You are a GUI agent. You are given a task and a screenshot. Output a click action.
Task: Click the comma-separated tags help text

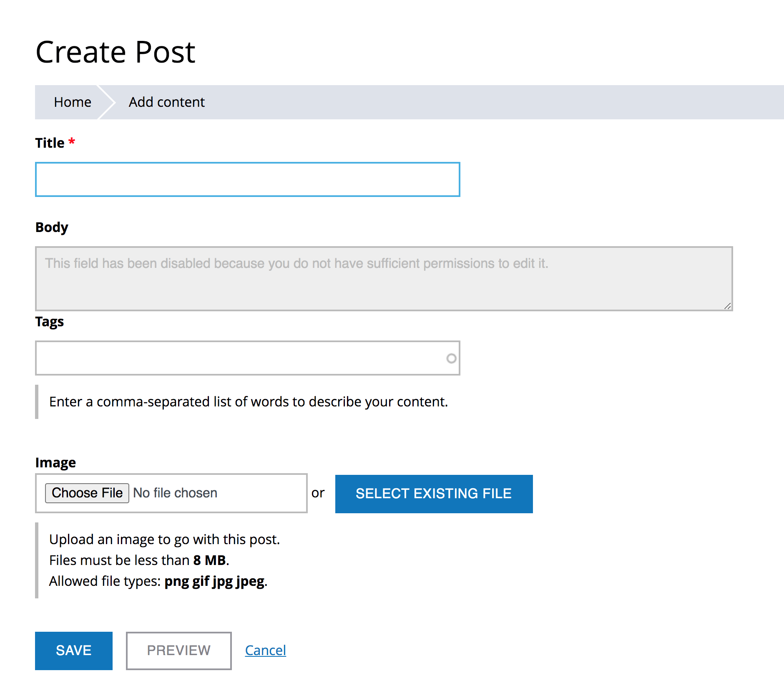(x=249, y=402)
